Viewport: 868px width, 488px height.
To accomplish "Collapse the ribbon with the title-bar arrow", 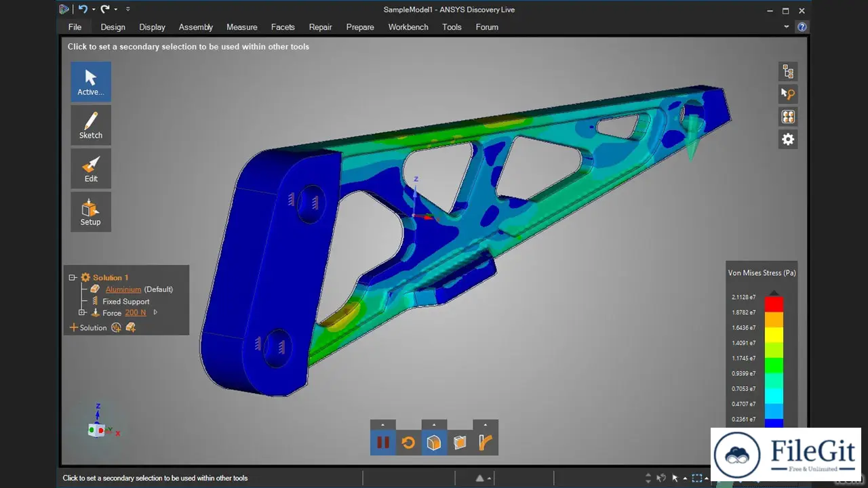I will pyautogui.click(x=787, y=27).
